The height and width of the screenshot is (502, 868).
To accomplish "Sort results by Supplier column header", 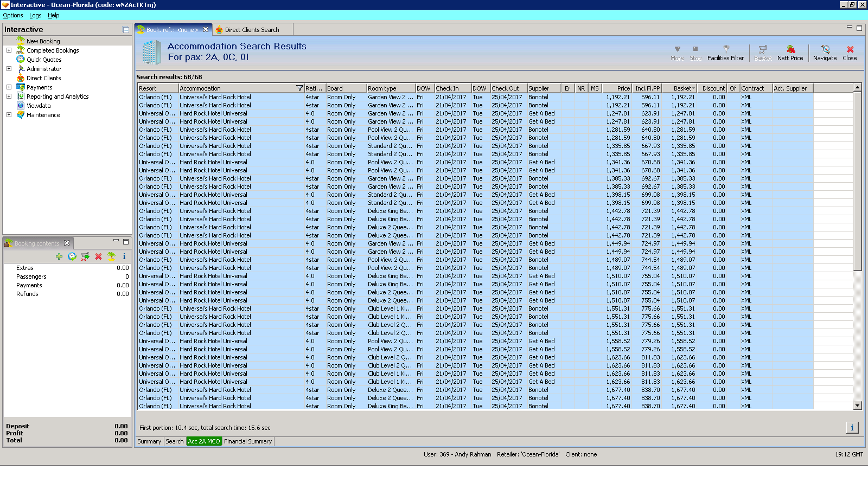I will [x=544, y=88].
